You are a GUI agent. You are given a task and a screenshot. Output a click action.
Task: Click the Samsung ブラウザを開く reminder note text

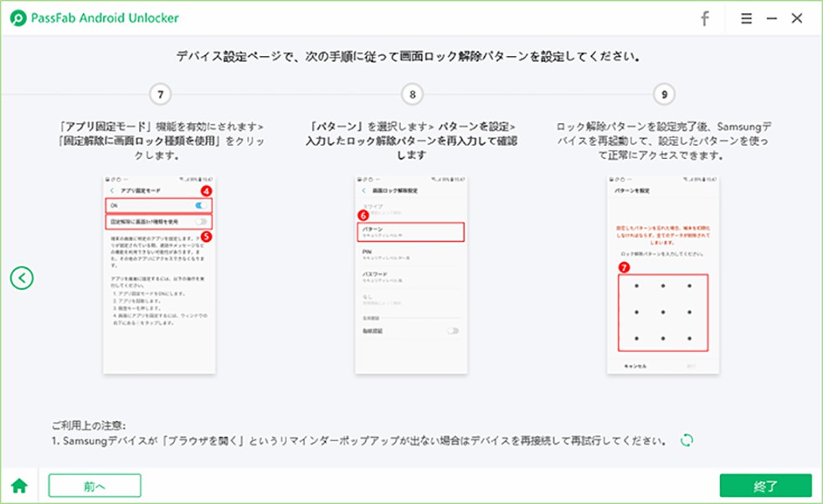tap(359, 440)
